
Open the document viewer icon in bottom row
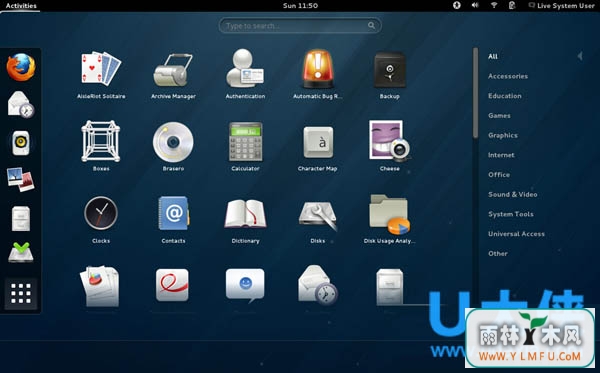point(99,286)
